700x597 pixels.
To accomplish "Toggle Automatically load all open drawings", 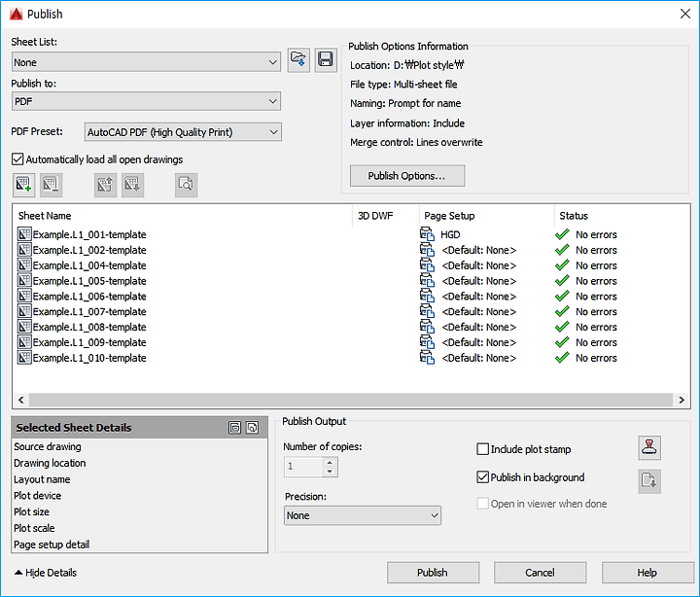I will tap(17, 158).
